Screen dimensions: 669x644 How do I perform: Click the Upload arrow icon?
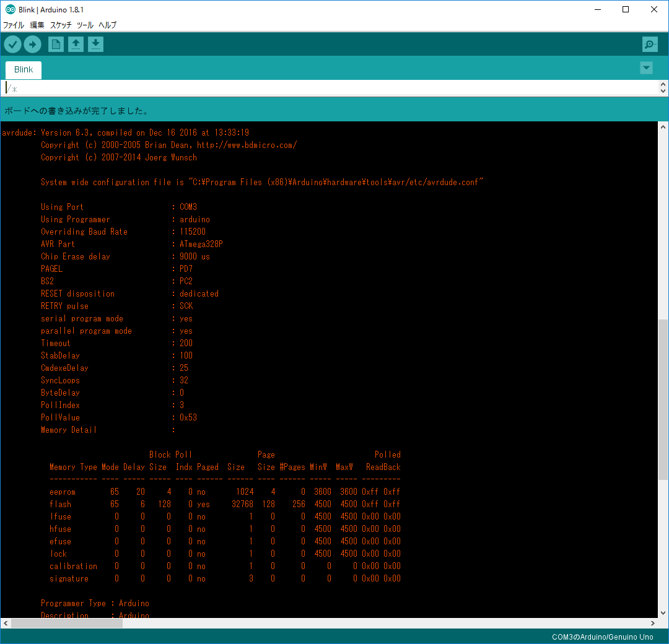click(x=32, y=45)
